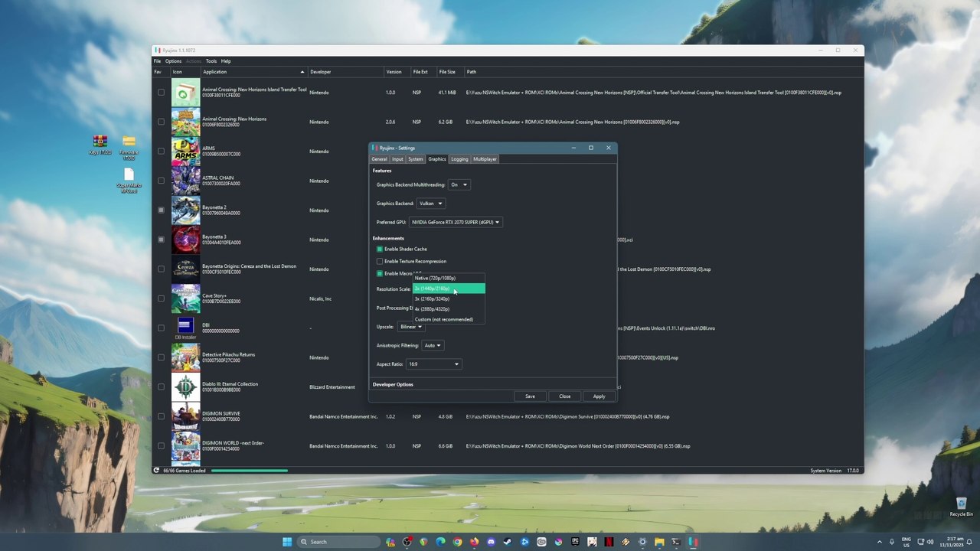Toggle favorite checkbox for Bayonetta 3
This screenshot has width=980, height=551.
[x=161, y=240]
